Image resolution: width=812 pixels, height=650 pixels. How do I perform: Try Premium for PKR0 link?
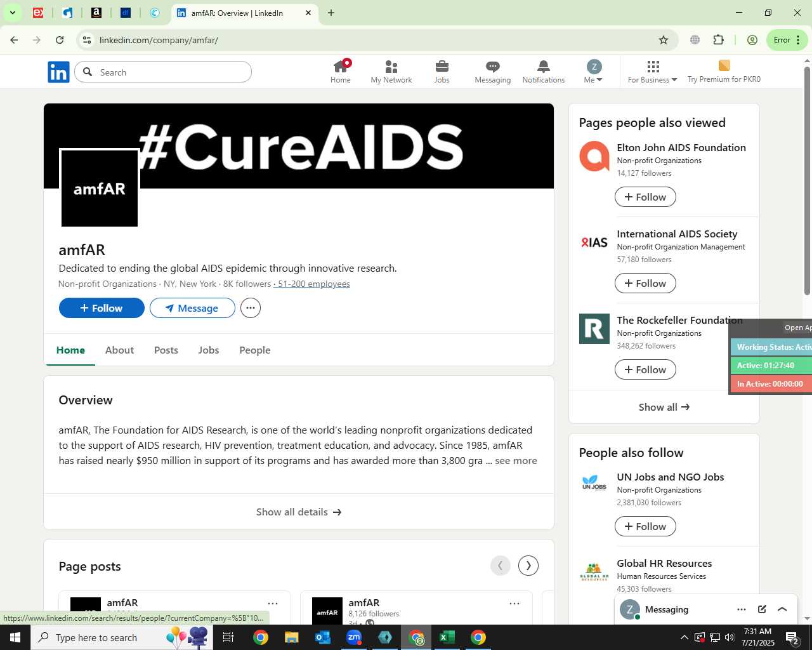pyautogui.click(x=724, y=72)
